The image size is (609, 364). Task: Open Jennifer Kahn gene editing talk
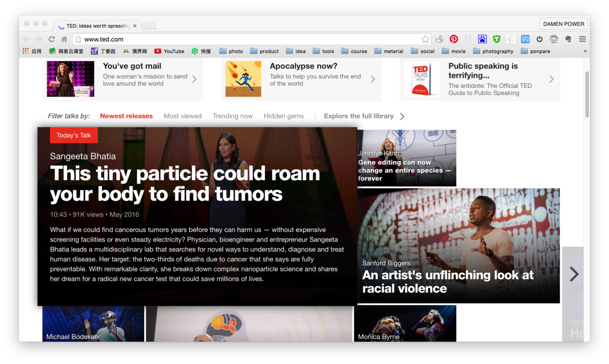407,158
